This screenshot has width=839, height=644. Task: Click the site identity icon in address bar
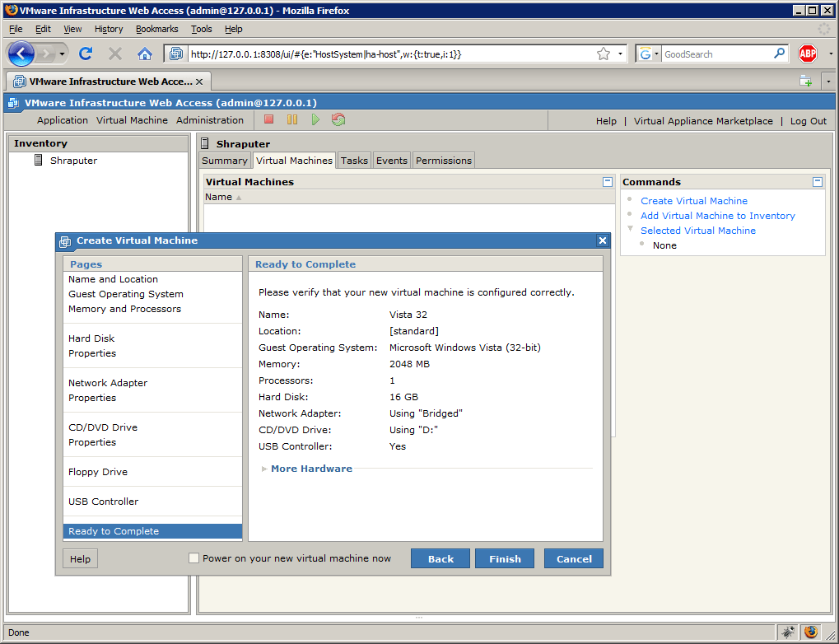pos(175,54)
